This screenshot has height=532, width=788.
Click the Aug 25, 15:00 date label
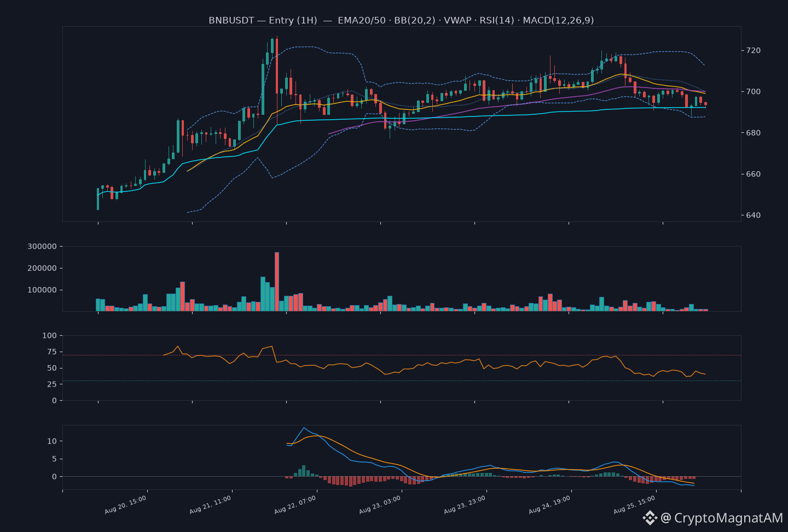(x=635, y=505)
